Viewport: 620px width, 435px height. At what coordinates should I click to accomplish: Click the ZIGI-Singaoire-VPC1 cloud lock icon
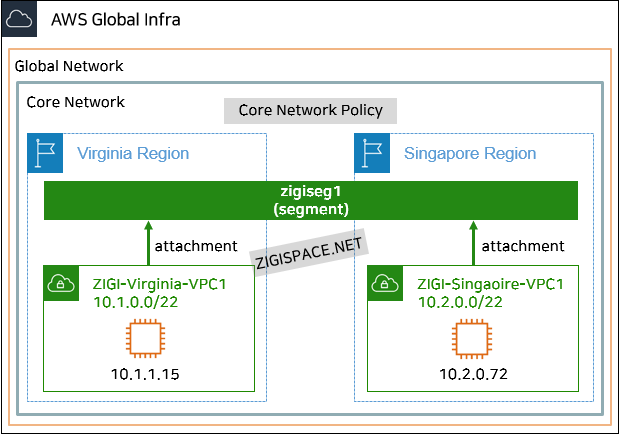[385, 283]
